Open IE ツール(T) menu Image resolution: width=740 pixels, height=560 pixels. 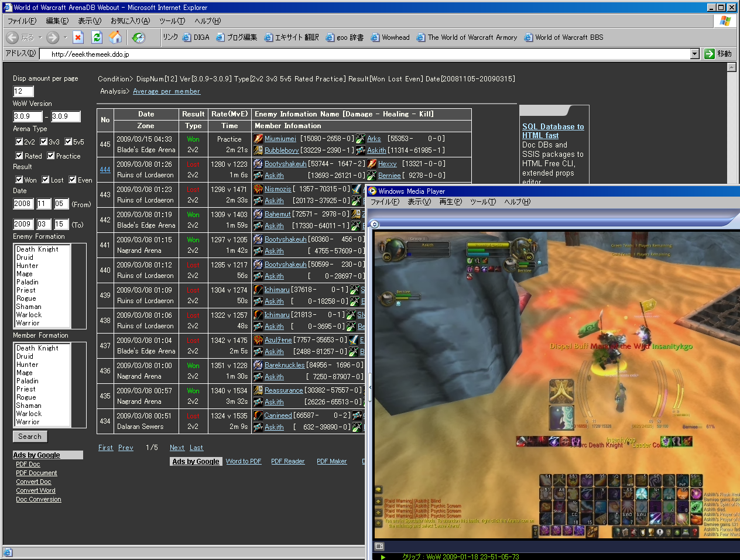(172, 21)
